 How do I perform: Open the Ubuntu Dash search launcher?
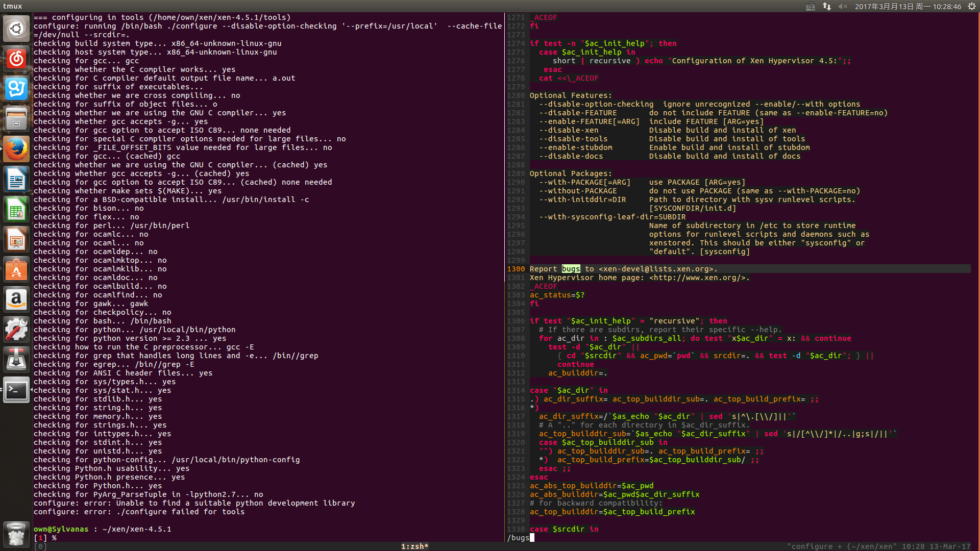[16, 29]
